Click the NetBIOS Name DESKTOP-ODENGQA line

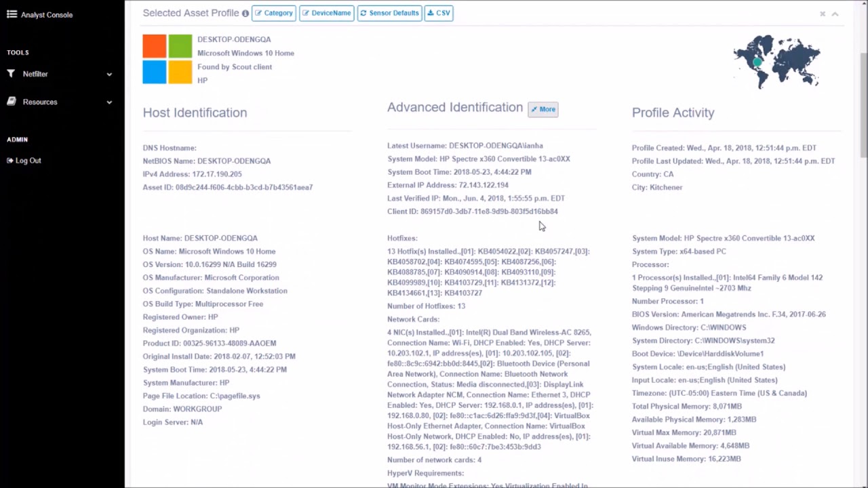click(207, 161)
